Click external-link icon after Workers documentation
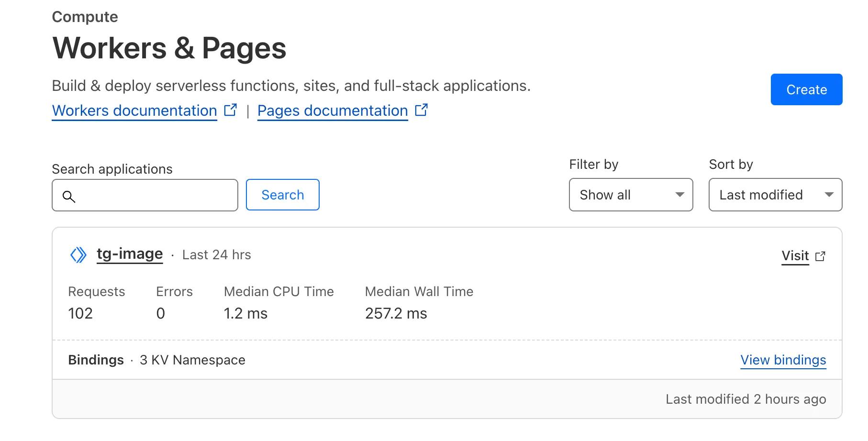The height and width of the screenshot is (441, 868). (x=231, y=110)
